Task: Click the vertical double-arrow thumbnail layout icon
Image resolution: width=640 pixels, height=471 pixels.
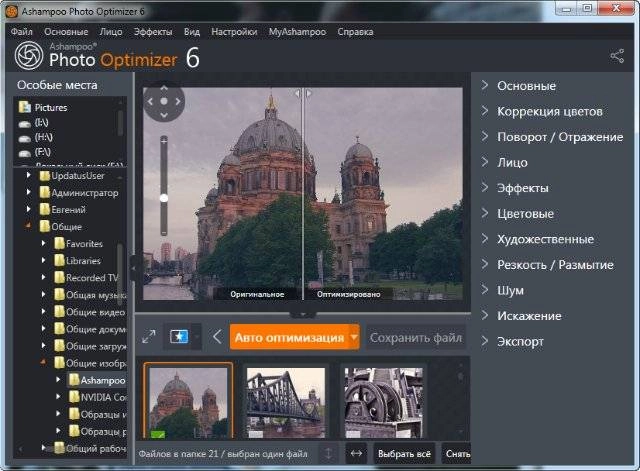Action: [329, 453]
